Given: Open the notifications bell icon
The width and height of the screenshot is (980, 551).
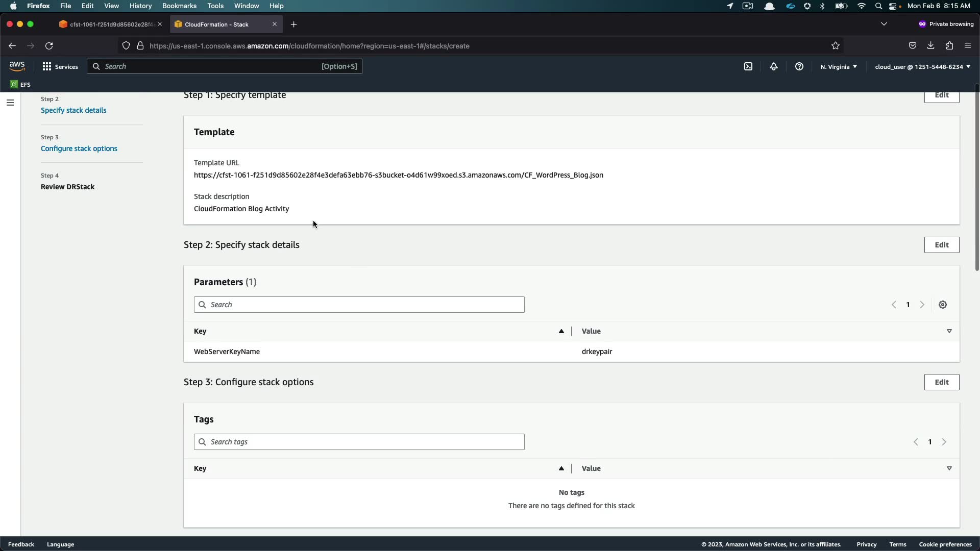Looking at the screenshot, I should [x=774, y=66].
